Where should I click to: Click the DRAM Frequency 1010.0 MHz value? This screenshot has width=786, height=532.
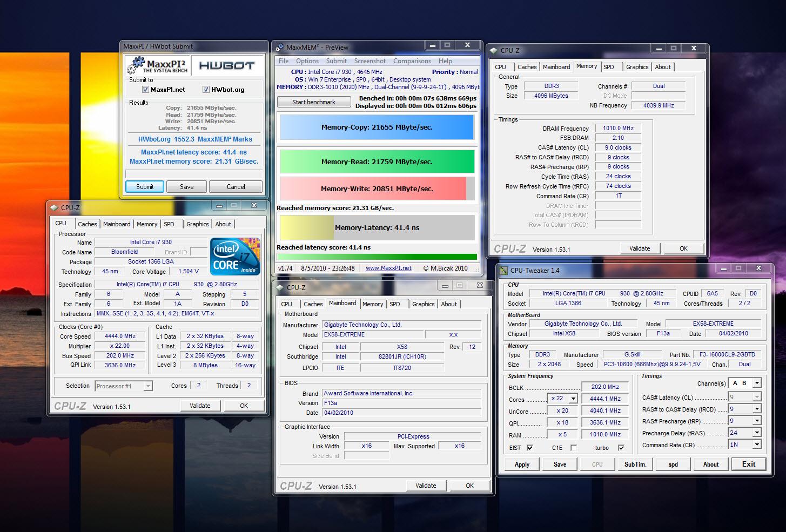[x=619, y=129]
